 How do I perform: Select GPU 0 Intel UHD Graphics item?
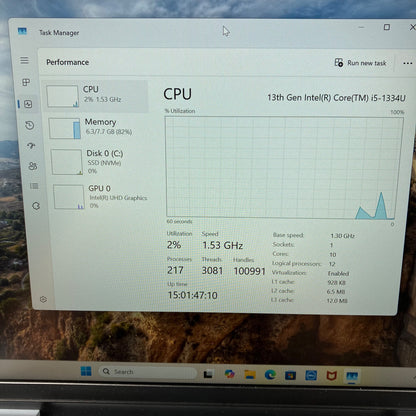(102, 197)
